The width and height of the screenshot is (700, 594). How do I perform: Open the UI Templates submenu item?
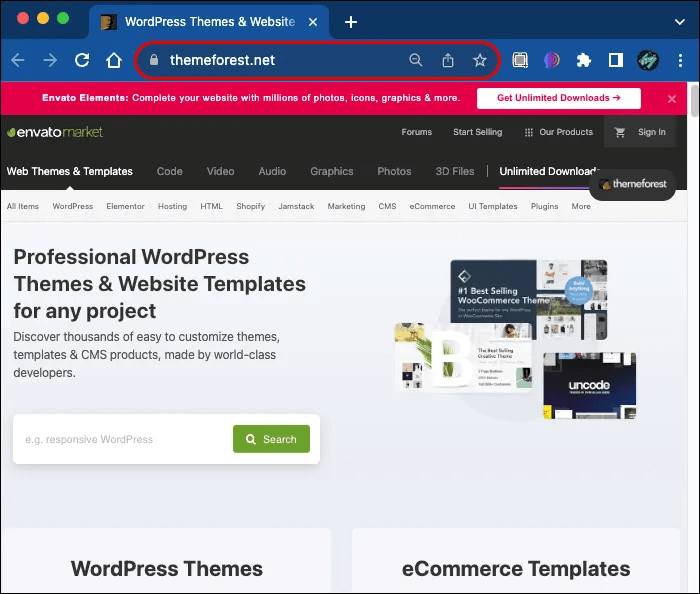click(493, 206)
